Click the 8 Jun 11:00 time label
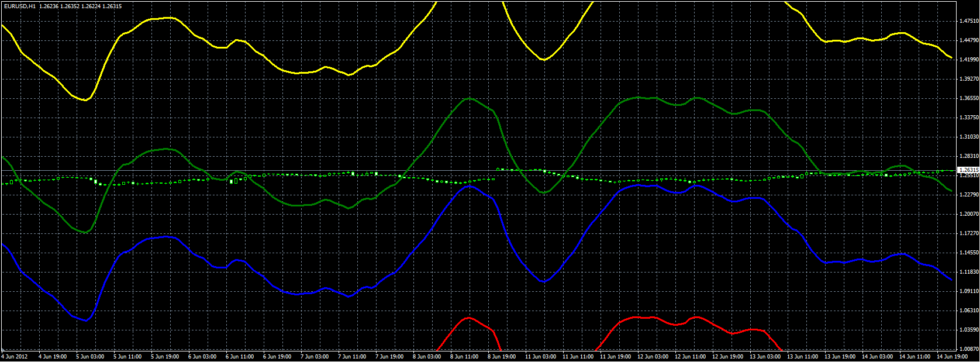Viewport: 980px width, 362px height. pos(464,357)
